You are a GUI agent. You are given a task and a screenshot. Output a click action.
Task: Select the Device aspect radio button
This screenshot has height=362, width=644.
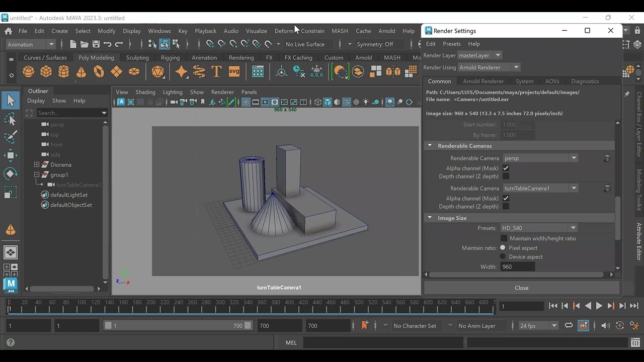(503, 257)
